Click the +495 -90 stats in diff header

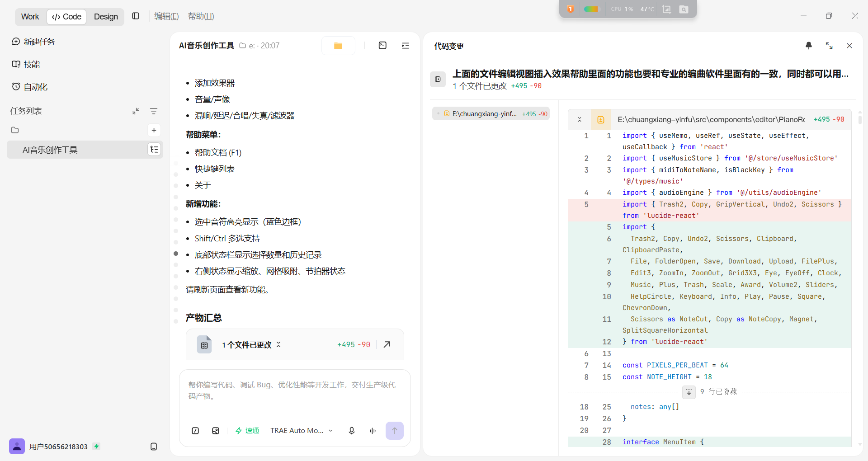829,119
